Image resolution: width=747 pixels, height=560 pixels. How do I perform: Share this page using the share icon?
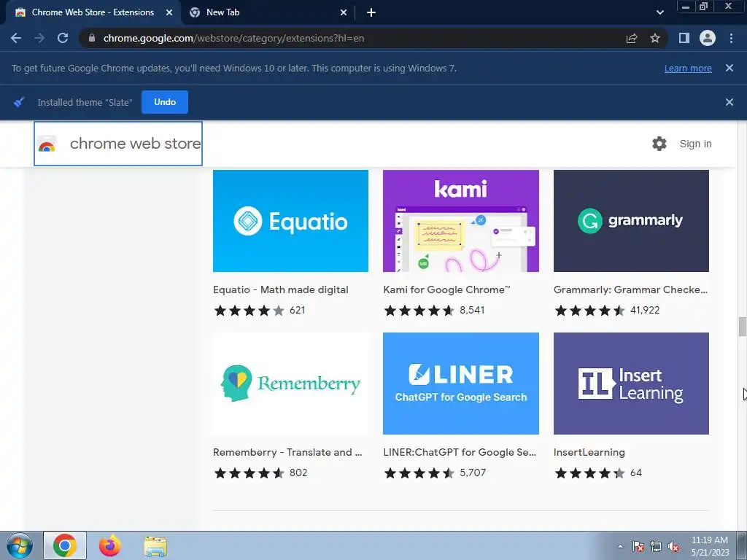[632, 38]
